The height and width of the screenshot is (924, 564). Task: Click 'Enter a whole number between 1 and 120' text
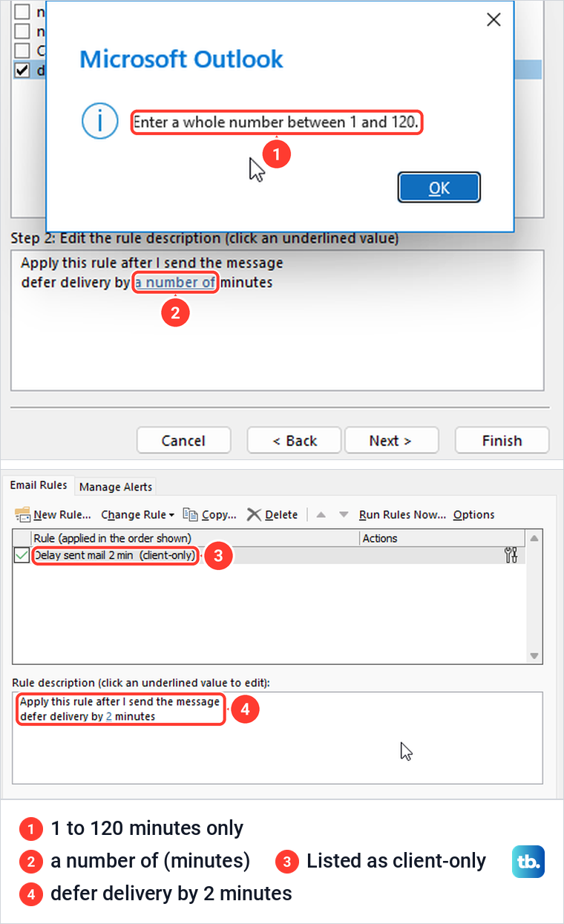pos(276,122)
